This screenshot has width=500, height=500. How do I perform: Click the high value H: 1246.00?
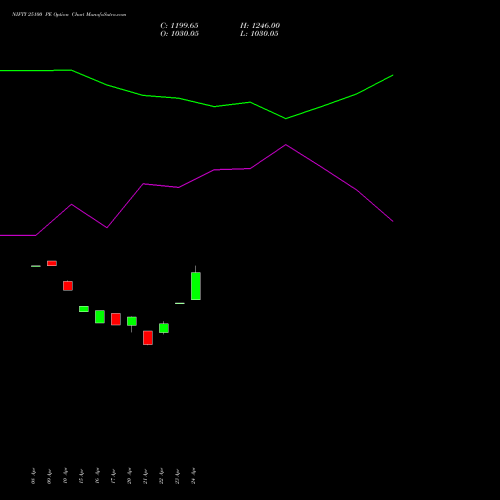(260, 26)
